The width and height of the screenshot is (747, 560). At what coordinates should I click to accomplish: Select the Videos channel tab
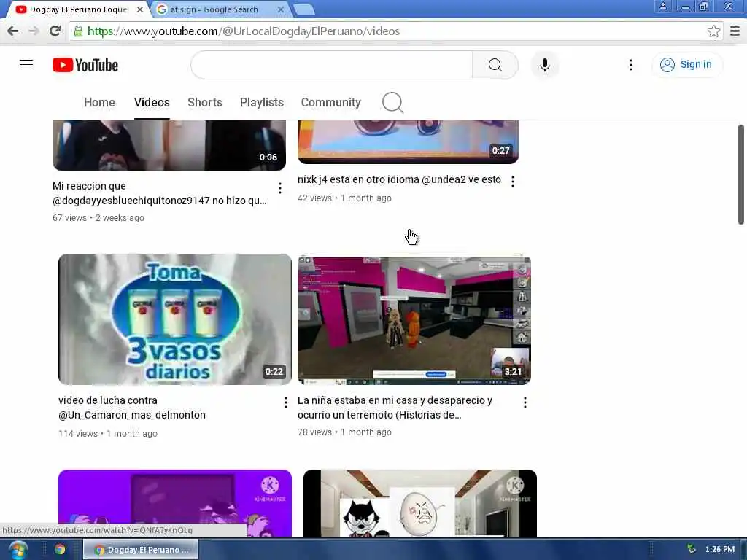[152, 102]
